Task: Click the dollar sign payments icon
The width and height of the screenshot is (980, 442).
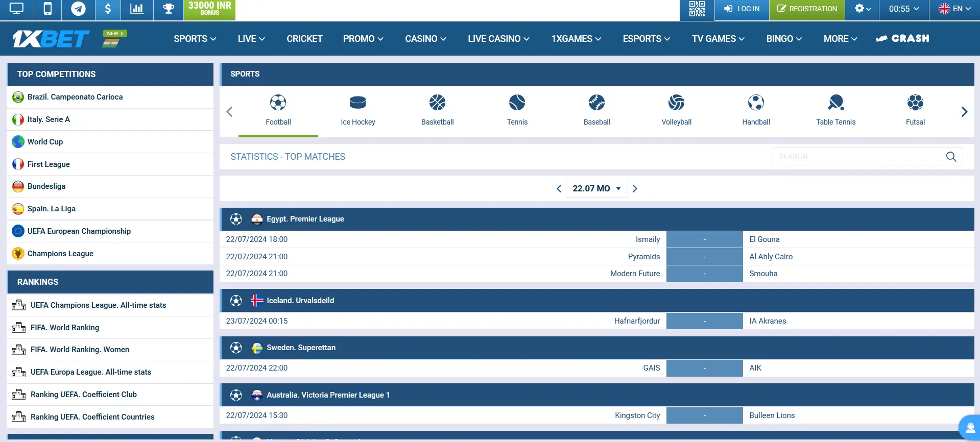Action: click(108, 9)
